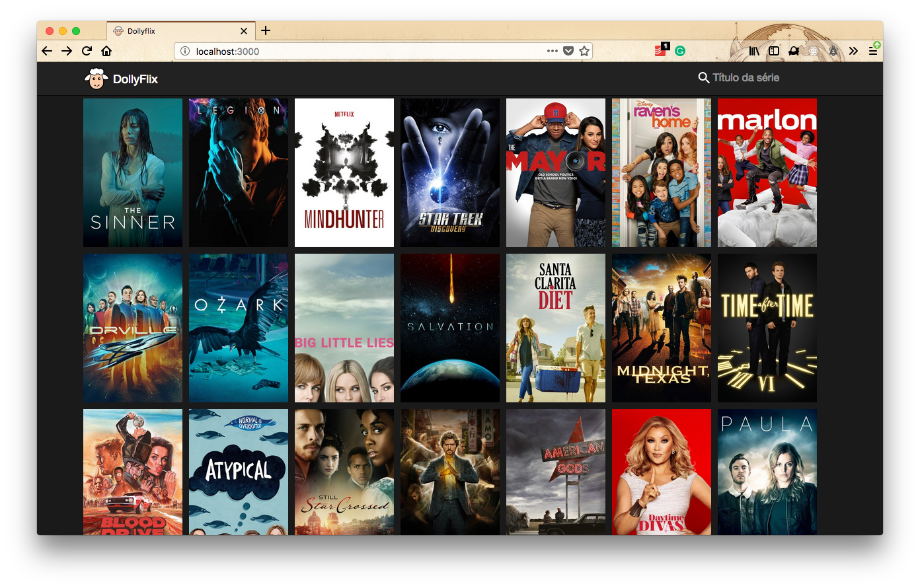This screenshot has width=920, height=588.
Task: Open the Firefox Library icon
Action: [x=754, y=51]
